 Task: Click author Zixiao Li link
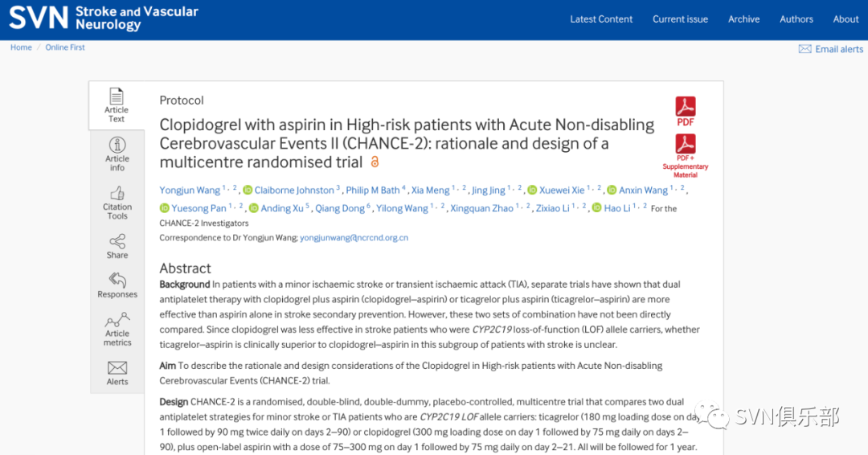tap(552, 209)
